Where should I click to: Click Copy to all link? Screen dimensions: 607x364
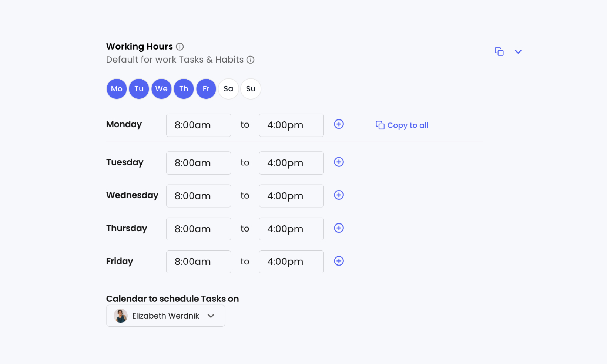pos(402,125)
